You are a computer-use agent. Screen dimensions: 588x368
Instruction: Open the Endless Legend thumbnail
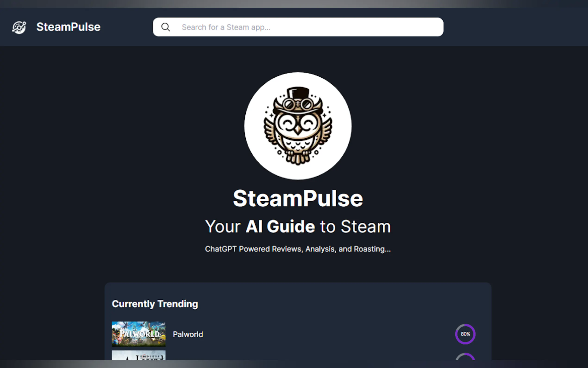pyautogui.click(x=139, y=355)
